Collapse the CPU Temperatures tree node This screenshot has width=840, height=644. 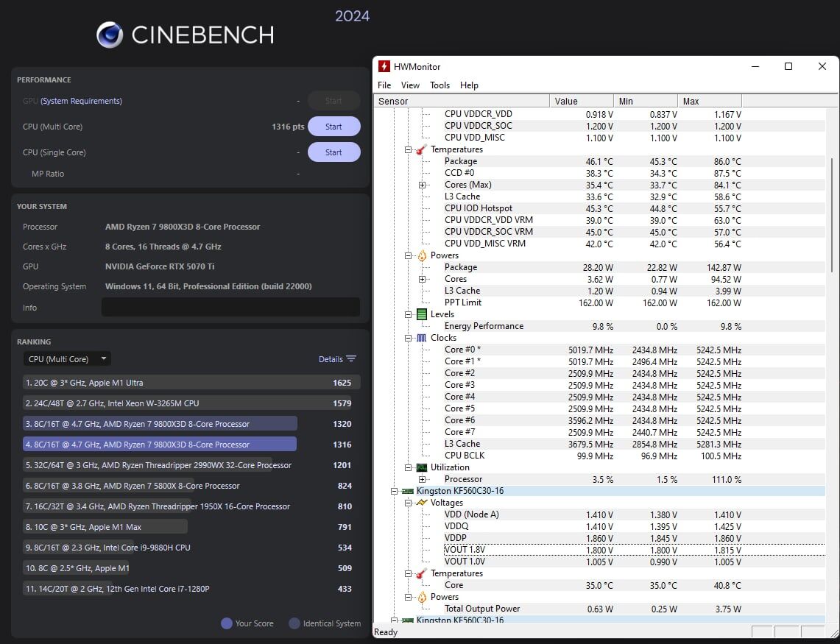click(x=408, y=150)
